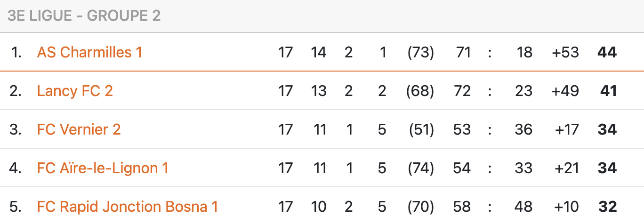Screen dimensions: 644x224
Task: Click AS Charmilles points total 44
Action: 607,52
